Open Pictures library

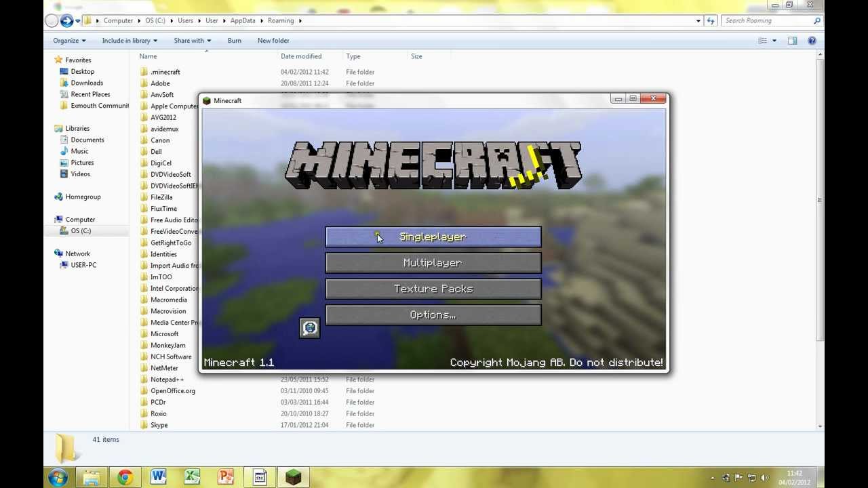pyautogui.click(x=82, y=163)
